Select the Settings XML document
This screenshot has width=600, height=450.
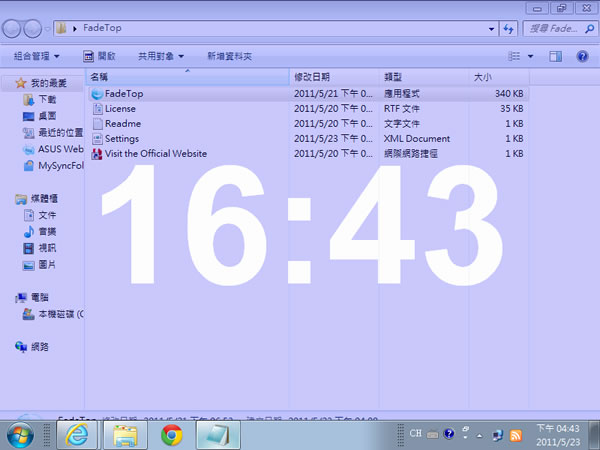(x=122, y=139)
